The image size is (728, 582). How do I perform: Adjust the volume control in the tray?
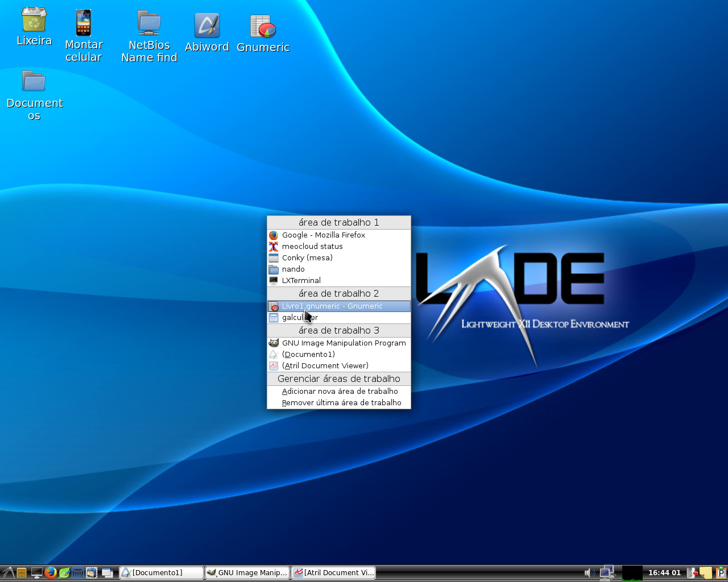589,572
